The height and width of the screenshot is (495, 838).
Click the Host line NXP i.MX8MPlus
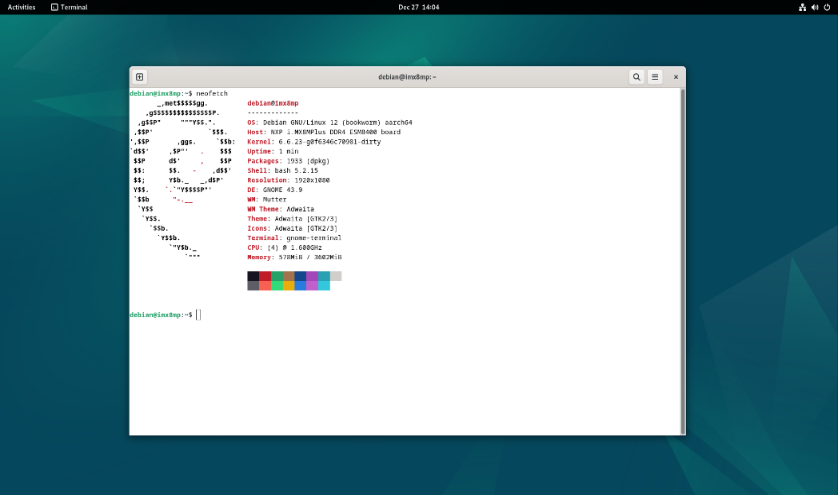coord(324,132)
